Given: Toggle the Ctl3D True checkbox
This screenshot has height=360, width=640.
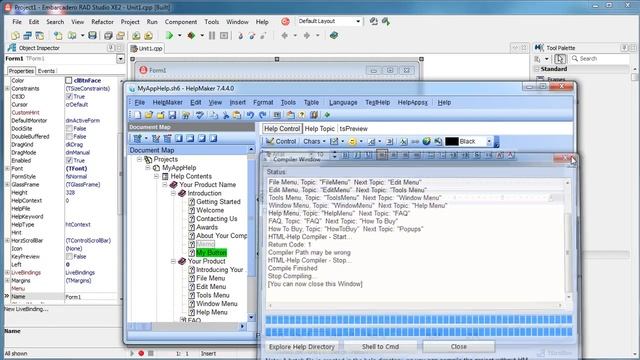Looking at the screenshot, I should click(69, 97).
